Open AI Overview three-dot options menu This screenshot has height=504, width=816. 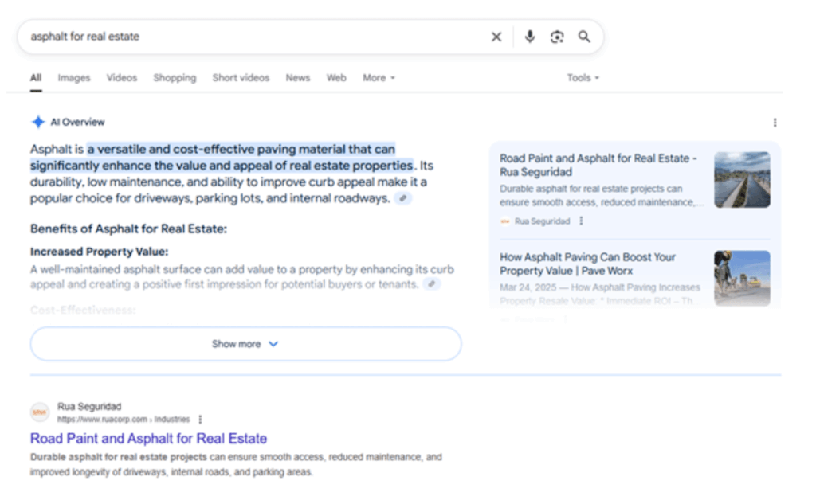point(775,123)
